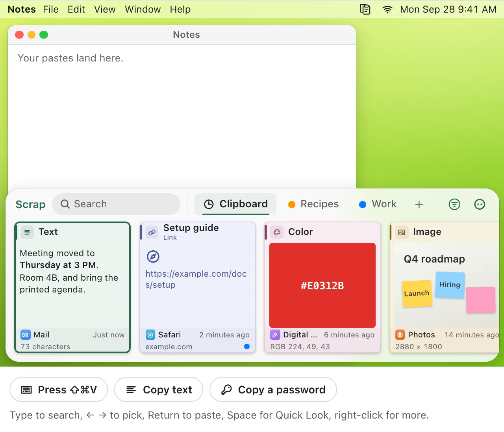Open the Scrap clipboard icon in the menu bar

[365, 9]
